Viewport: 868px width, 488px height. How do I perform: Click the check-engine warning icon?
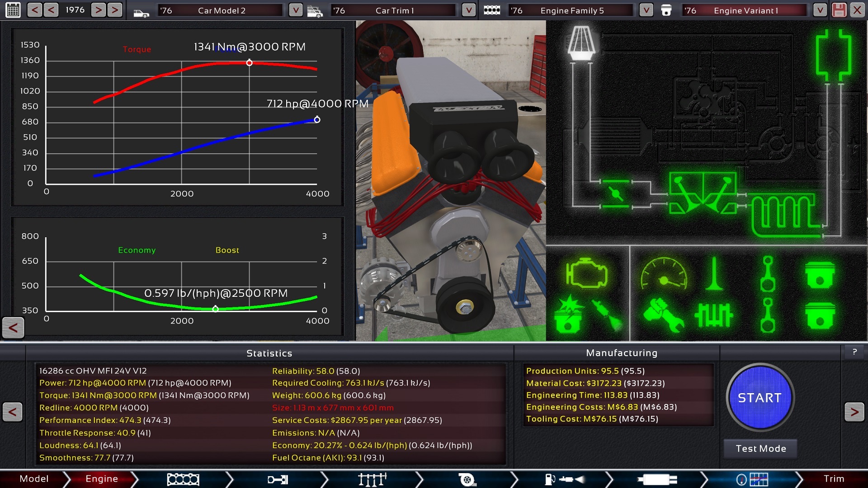coord(586,273)
